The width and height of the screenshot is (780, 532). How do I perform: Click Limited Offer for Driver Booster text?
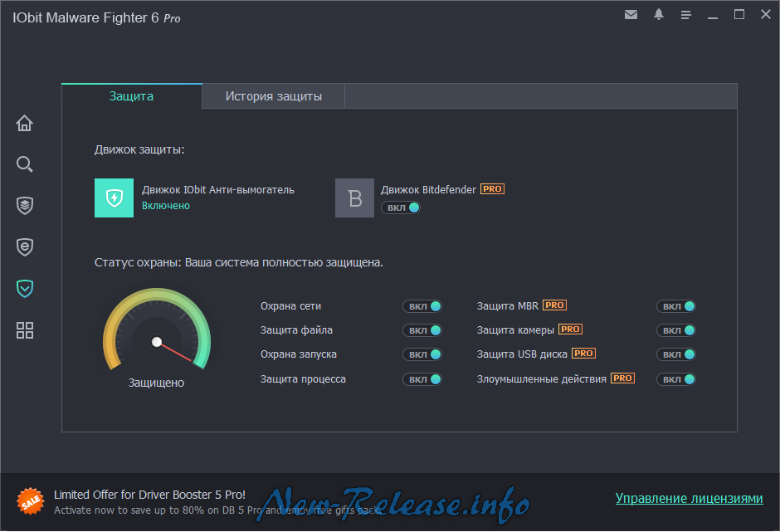tap(149, 495)
